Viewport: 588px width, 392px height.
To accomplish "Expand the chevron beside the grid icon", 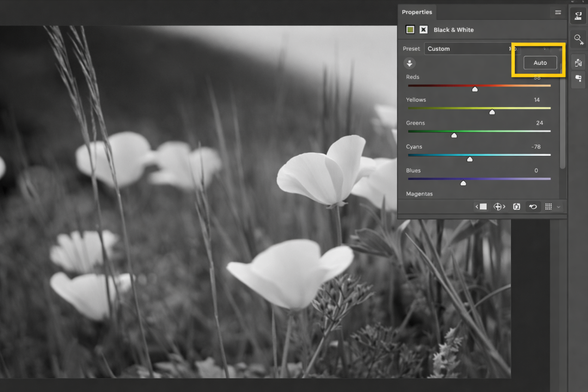I will [x=559, y=206].
